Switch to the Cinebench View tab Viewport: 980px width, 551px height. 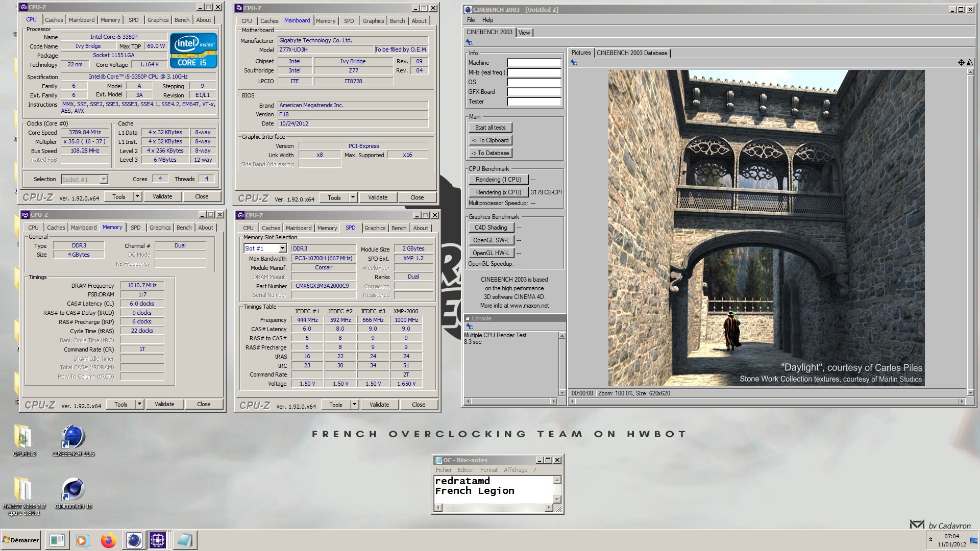[524, 33]
